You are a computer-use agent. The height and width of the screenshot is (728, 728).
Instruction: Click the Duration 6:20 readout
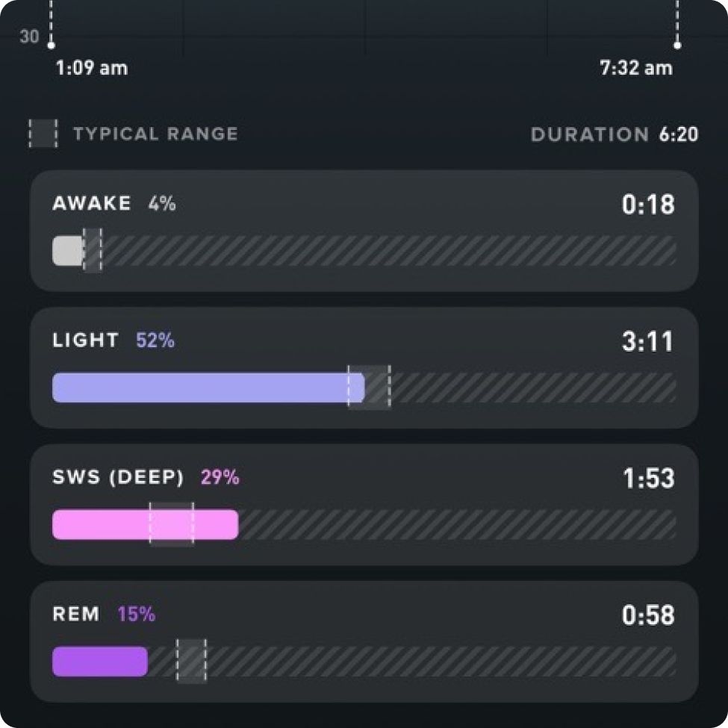(615, 134)
